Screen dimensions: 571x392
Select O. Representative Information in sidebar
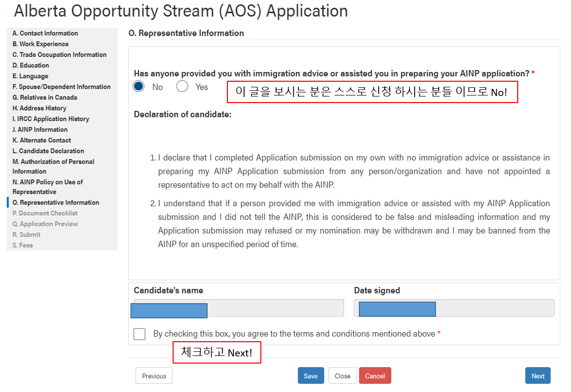tap(56, 203)
